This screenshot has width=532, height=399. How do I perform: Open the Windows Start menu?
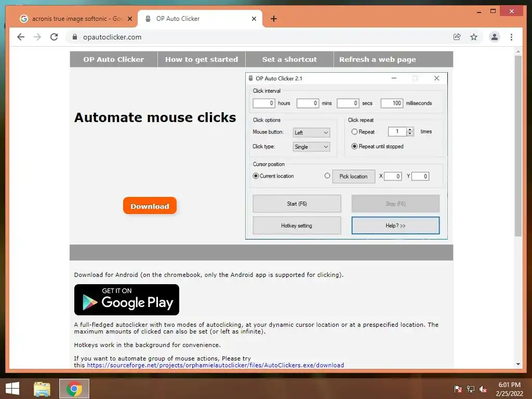[12, 389]
